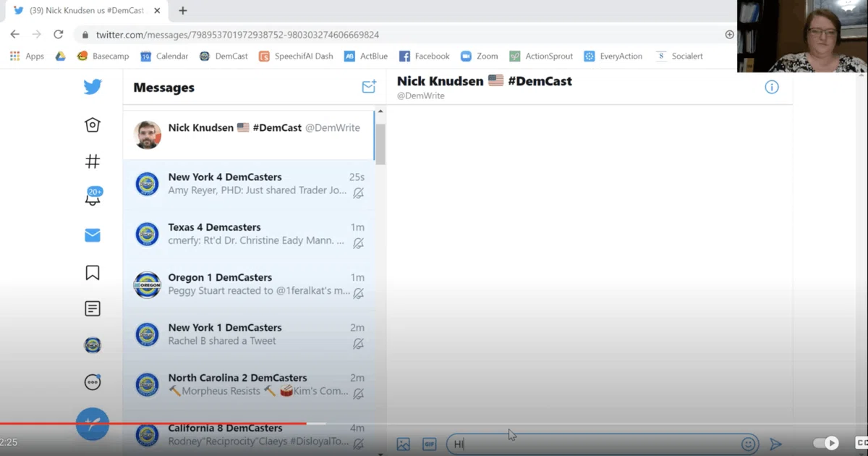The image size is (868, 456).
Task: Open Apps bookmark shortcut
Action: click(27, 56)
